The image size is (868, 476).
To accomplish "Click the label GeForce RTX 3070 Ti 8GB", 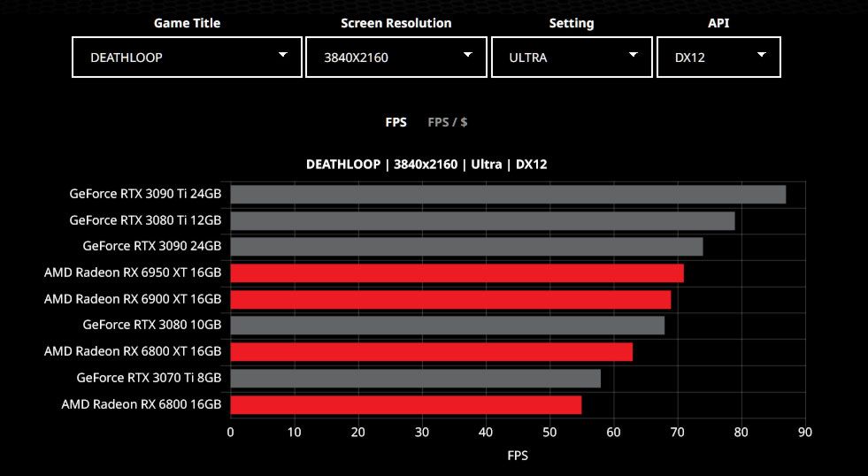I will (x=149, y=378).
